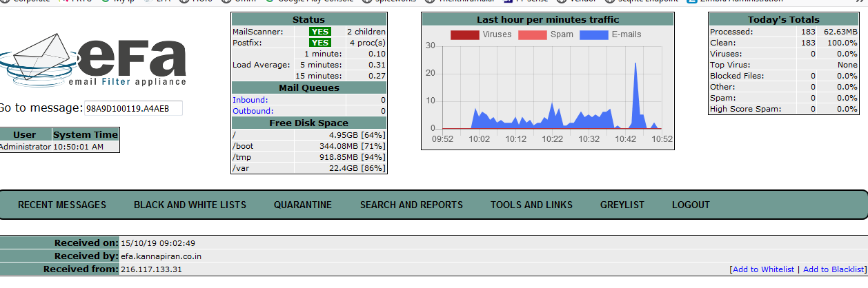The width and height of the screenshot is (868, 288).
Task: Click the 10:42 chart axis label
Action: 626,138
